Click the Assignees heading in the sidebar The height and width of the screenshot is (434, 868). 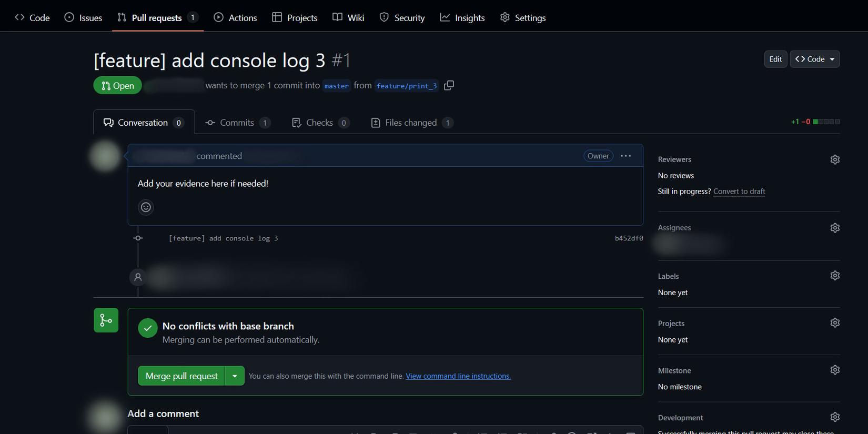tap(674, 228)
